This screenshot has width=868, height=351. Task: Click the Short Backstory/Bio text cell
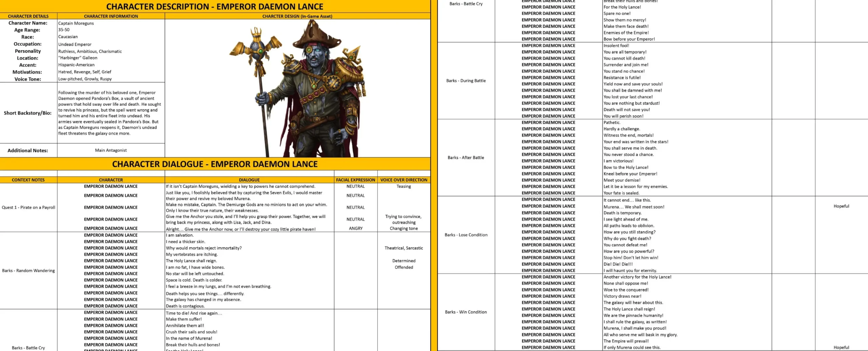pos(110,113)
